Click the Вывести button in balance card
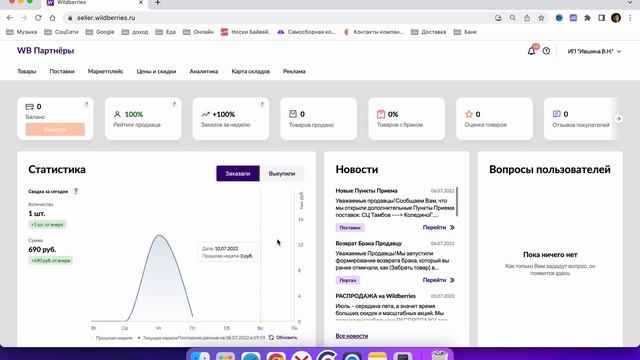 click(x=55, y=129)
